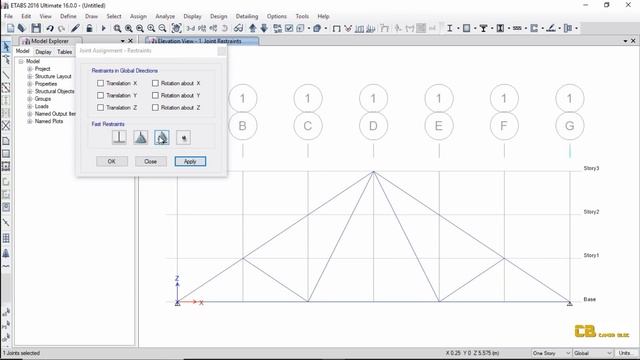
Task: Collapse the Model root node
Action: point(21,61)
